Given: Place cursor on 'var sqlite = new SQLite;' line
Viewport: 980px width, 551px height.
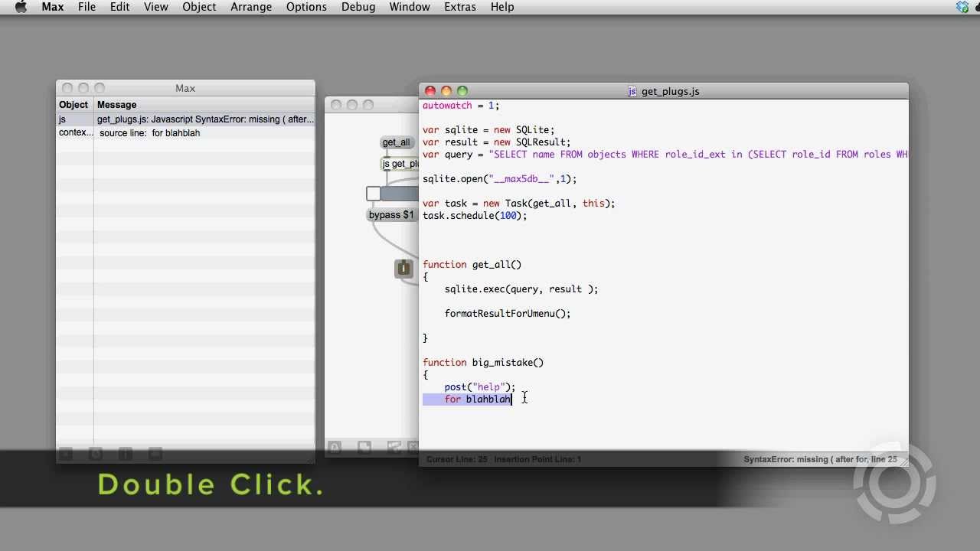Looking at the screenshot, I should click(488, 130).
